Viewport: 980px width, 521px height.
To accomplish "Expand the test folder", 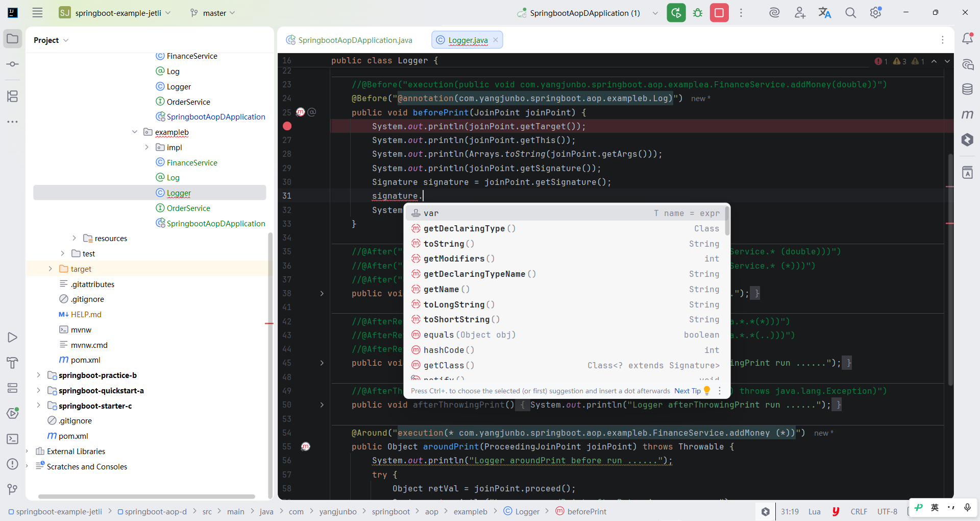I will 62,253.
